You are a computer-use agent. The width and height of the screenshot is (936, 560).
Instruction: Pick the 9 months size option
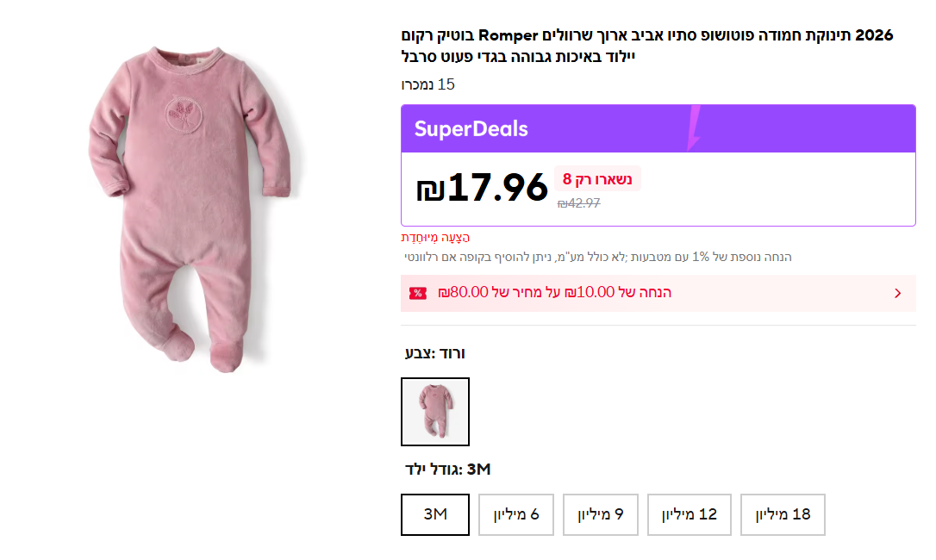pyautogui.click(x=600, y=514)
